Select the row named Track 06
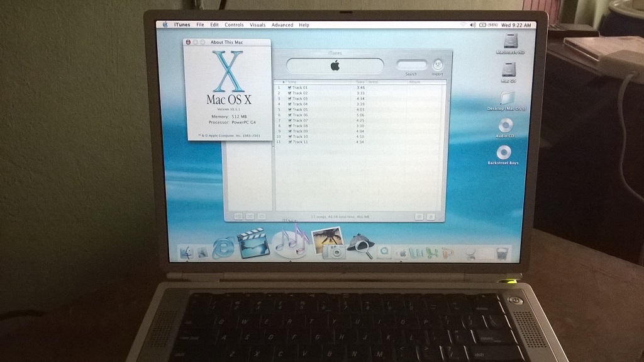Viewport: 644px width, 362px height. (x=360, y=115)
